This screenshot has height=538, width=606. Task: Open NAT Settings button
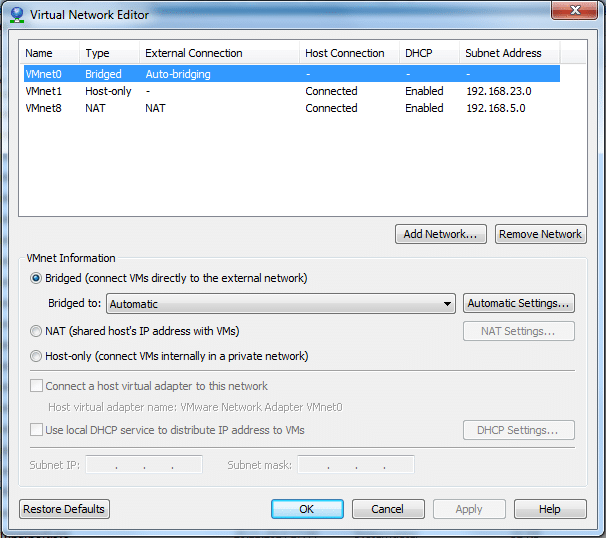(x=519, y=331)
